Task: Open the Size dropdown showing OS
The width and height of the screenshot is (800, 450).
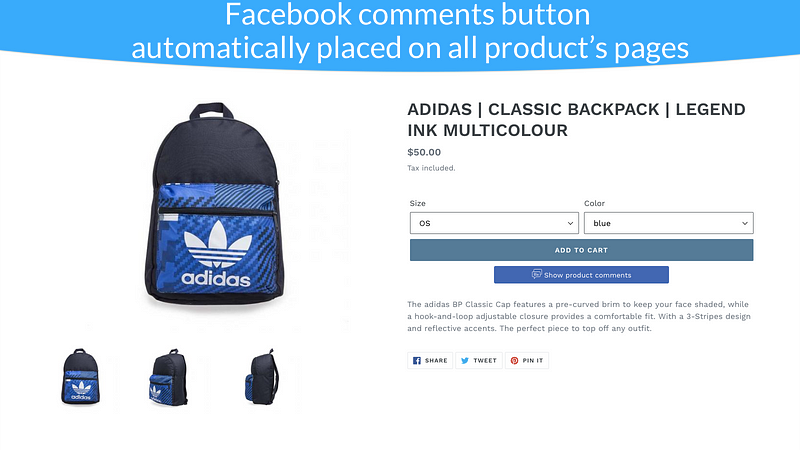Action: pos(494,223)
